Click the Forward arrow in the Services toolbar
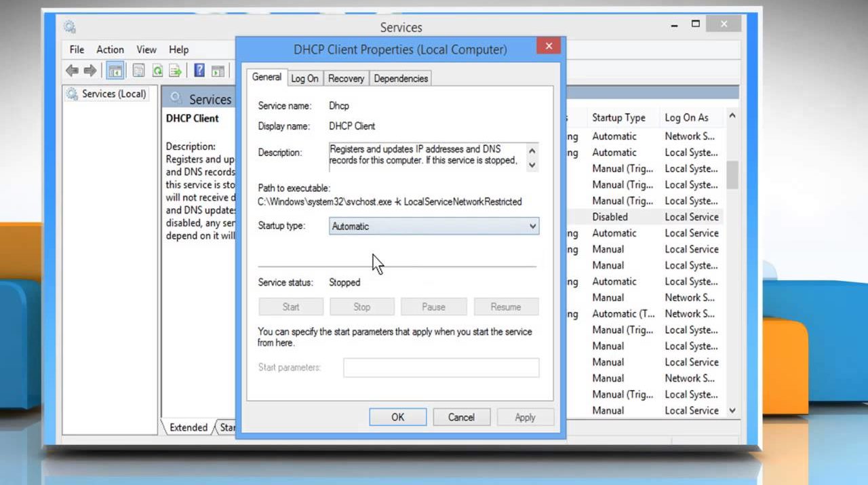This screenshot has width=868, height=485. click(x=90, y=71)
